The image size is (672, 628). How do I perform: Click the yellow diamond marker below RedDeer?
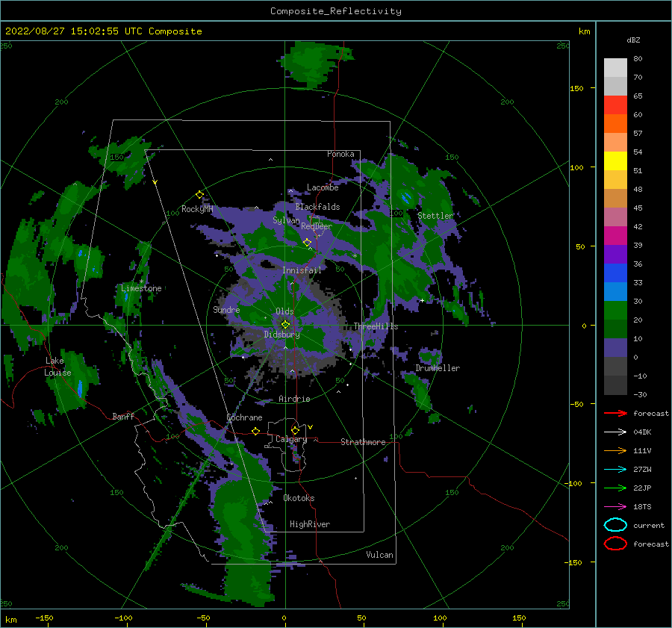coord(307,243)
